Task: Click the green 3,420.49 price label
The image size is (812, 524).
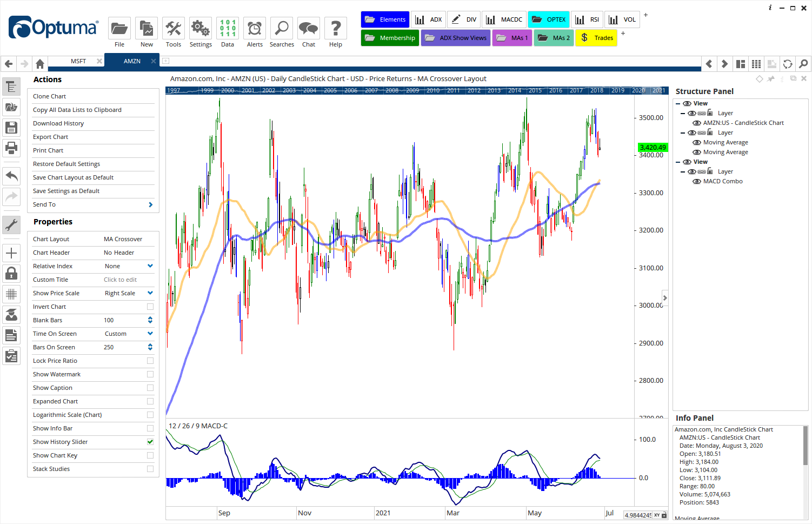Action: (653, 147)
